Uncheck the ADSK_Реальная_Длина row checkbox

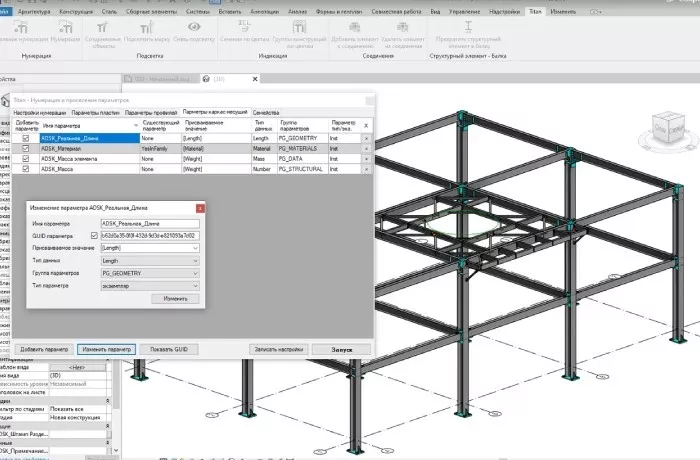[26, 138]
